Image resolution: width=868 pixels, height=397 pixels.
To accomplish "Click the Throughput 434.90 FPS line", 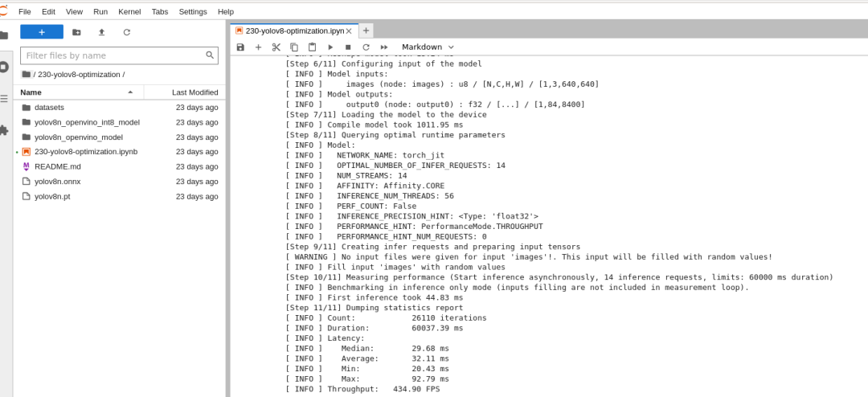I will [362, 389].
